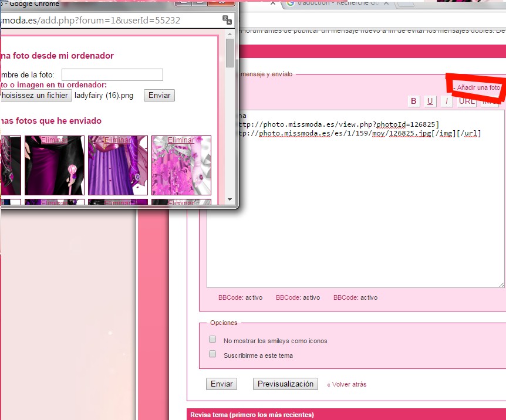Click the photo name input field

(112, 74)
